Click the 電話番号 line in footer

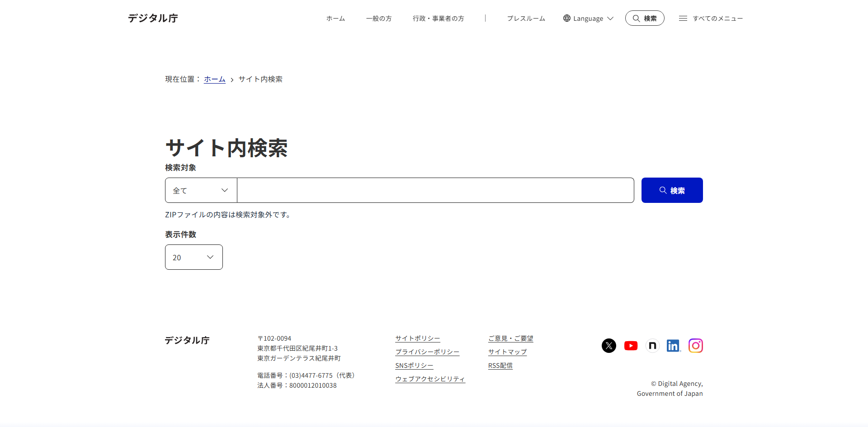[x=307, y=375]
